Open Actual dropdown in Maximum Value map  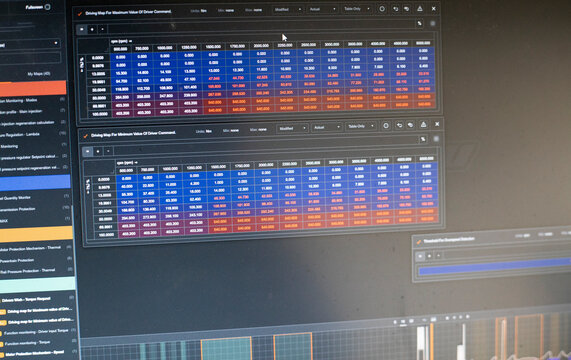(x=322, y=9)
